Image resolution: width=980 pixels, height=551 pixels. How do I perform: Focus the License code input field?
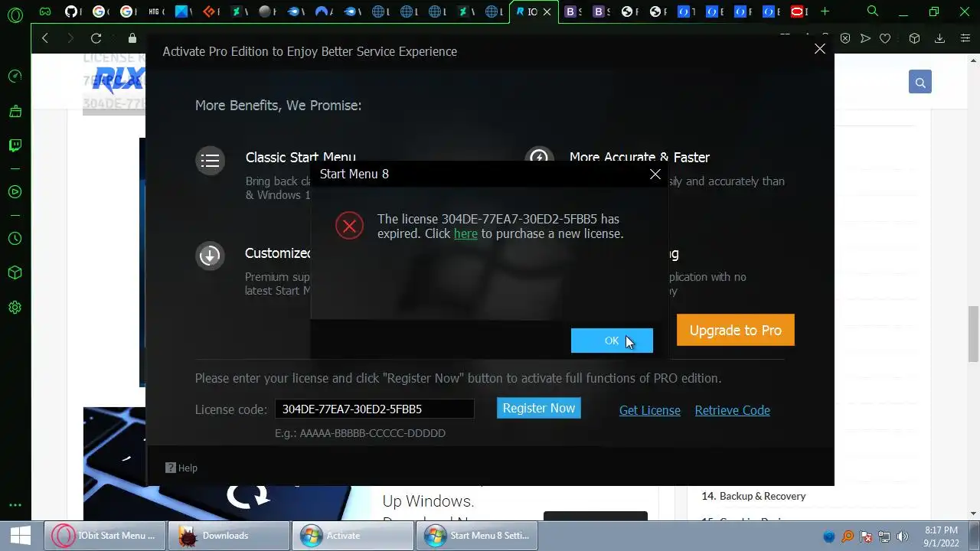(374, 409)
